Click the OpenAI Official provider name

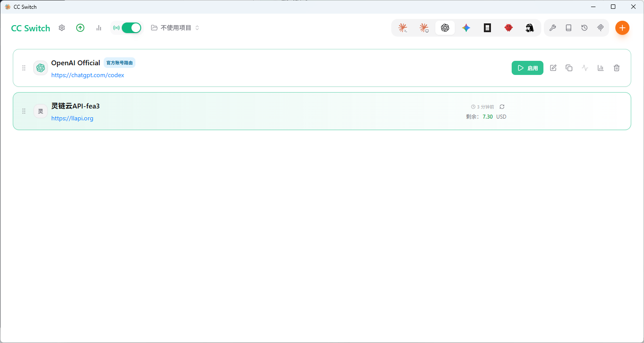(76, 63)
